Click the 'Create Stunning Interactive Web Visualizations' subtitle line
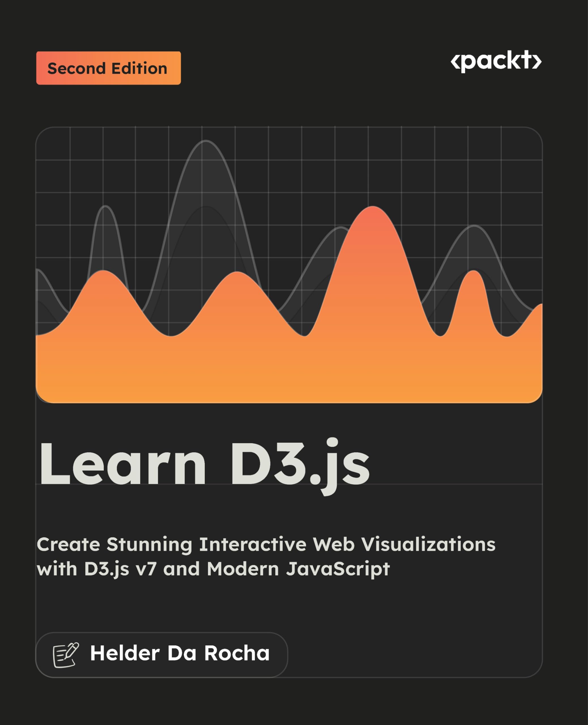 (266, 545)
